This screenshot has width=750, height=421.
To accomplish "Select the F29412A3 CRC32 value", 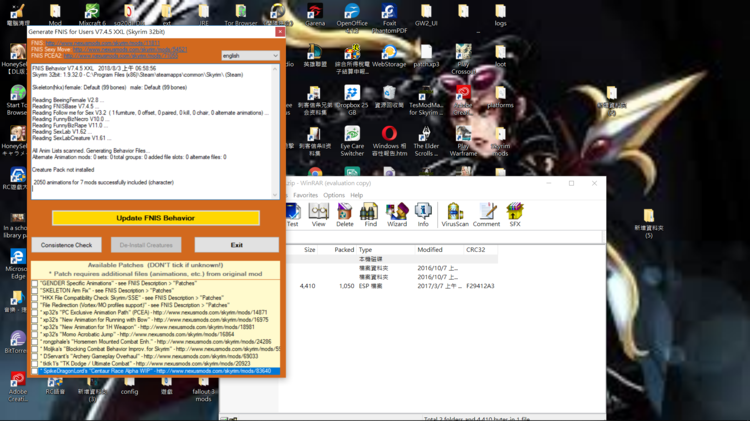I will click(x=480, y=286).
